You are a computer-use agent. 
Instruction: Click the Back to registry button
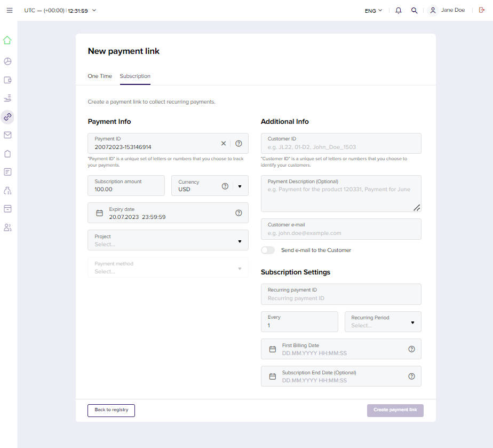point(111,410)
